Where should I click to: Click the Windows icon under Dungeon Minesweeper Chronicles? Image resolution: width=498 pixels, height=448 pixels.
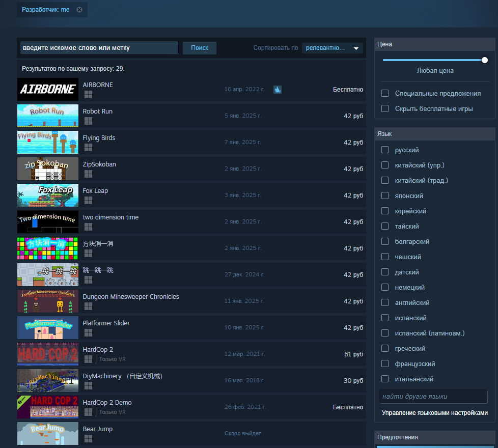(x=88, y=306)
